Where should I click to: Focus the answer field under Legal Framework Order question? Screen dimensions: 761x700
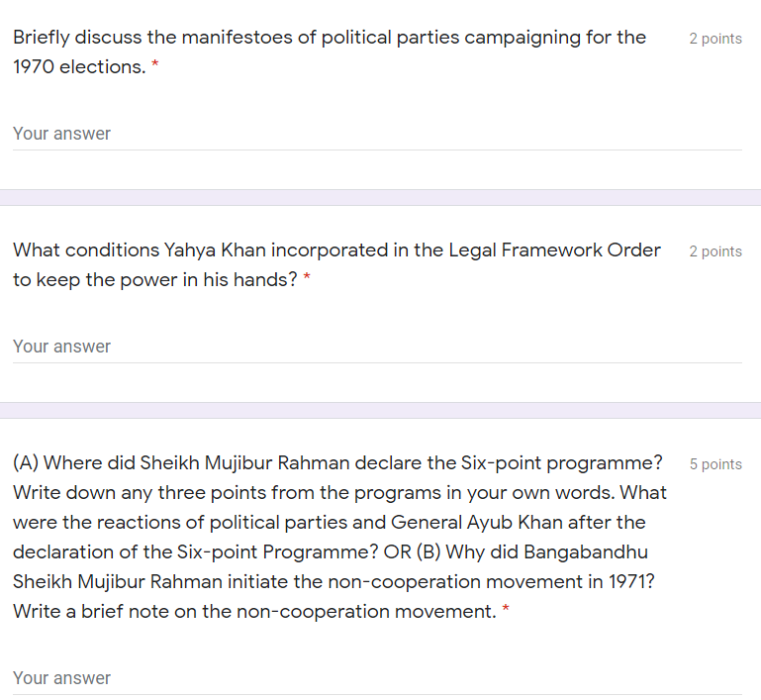(377, 347)
